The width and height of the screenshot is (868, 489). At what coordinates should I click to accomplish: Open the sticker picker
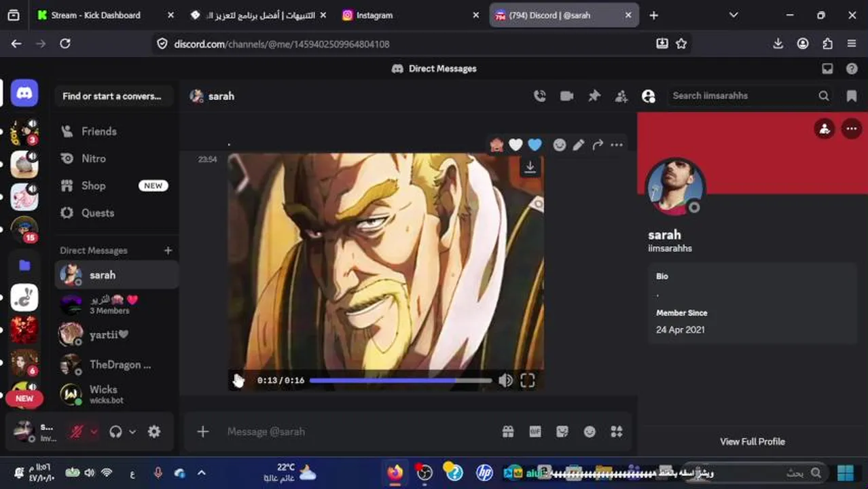tap(562, 431)
